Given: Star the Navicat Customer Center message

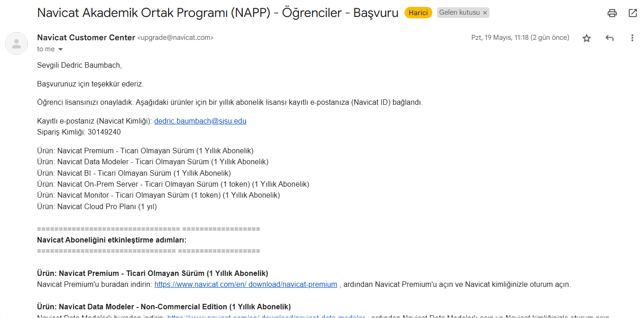Looking at the screenshot, I should [586, 38].
